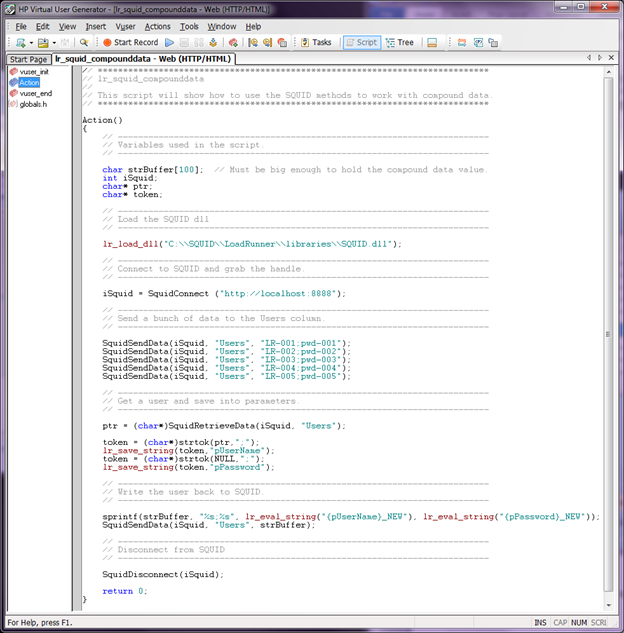
Task: Click the lr_load_dll function call
Action: coord(252,244)
